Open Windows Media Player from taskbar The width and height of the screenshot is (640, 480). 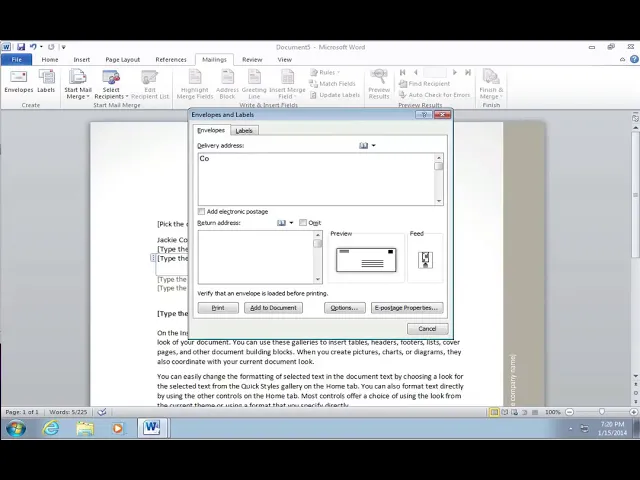click(x=118, y=428)
